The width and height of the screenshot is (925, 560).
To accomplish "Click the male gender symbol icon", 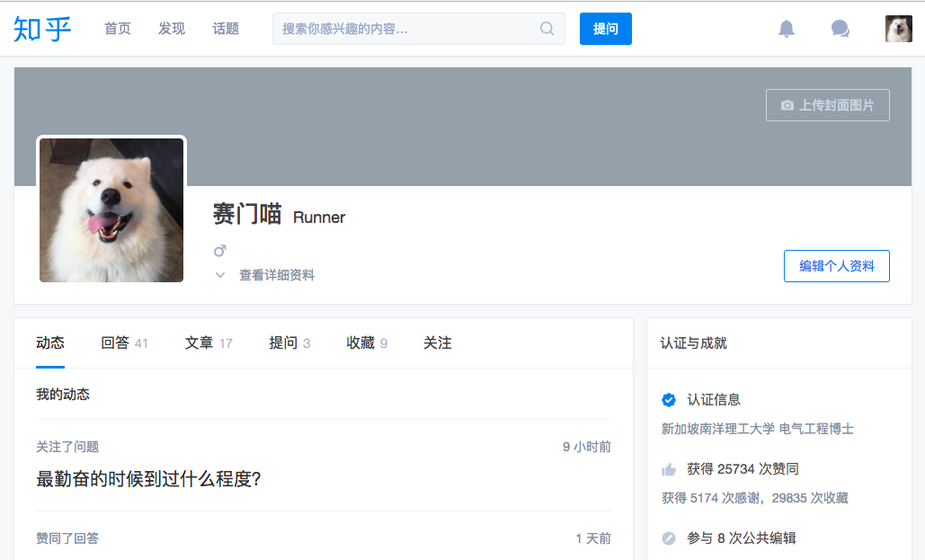I will tap(220, 251).
